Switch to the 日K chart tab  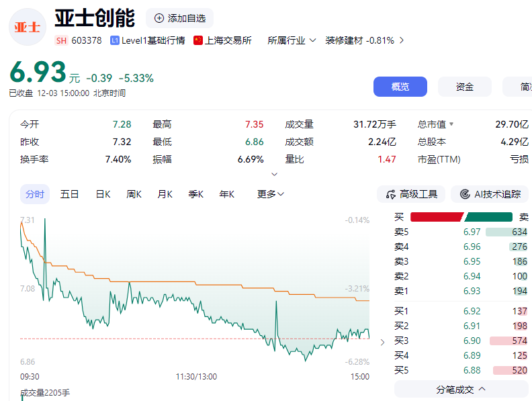(103, 194)
